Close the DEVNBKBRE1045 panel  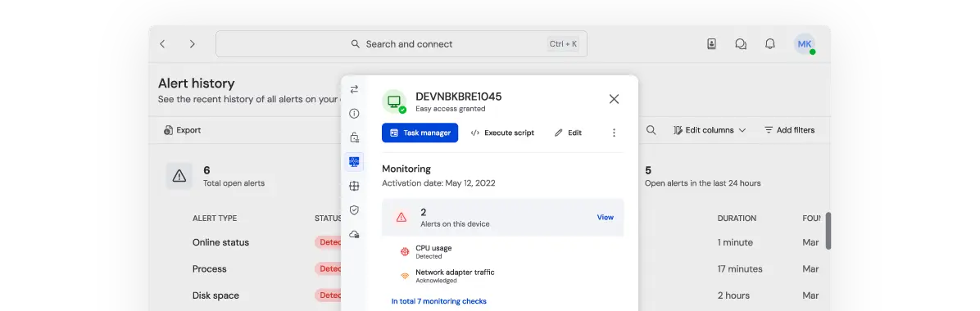pos(614,99)
